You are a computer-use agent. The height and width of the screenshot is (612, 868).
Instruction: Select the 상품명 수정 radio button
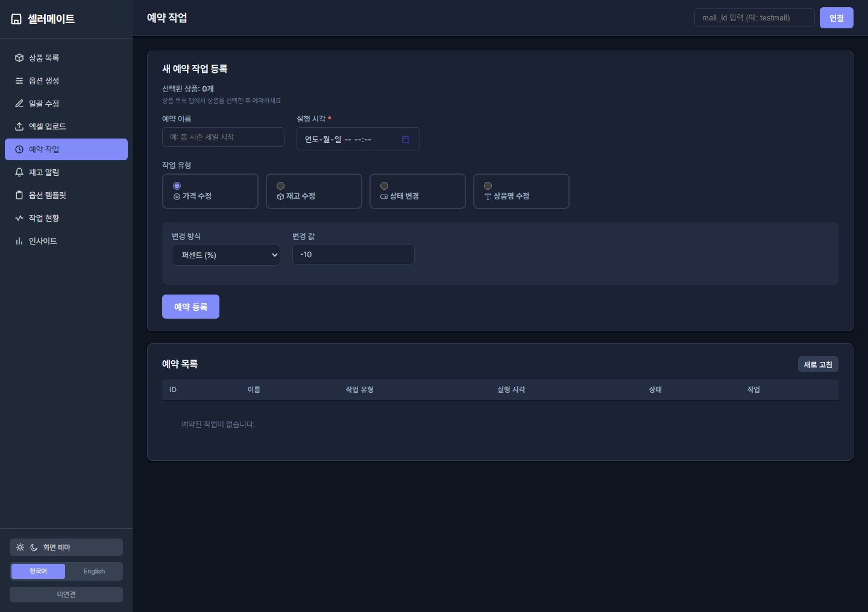pos(488,186)
